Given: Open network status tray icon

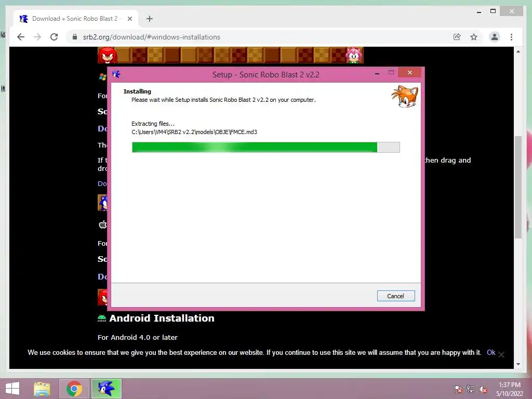Looking at the screenshot, I should tap(471, 389).
